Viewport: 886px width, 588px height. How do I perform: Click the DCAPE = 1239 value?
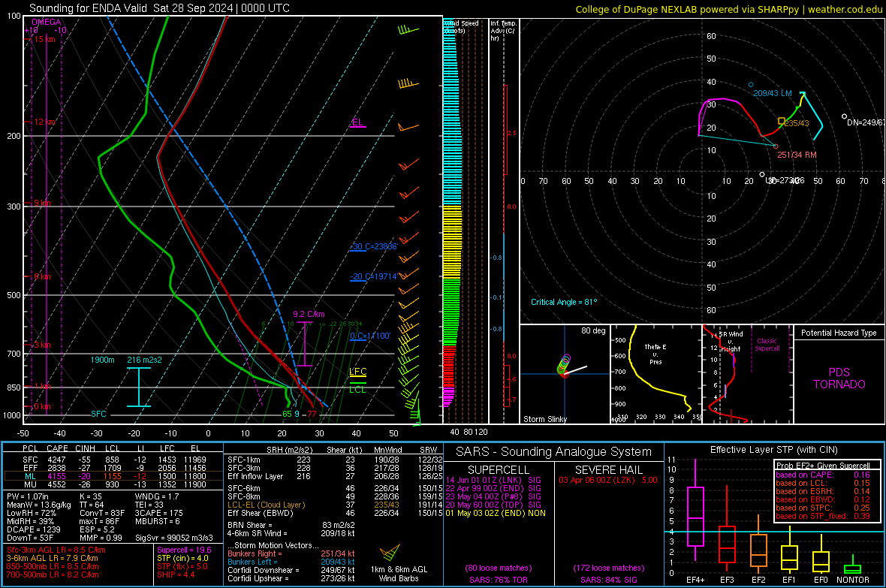(x=33, y=529)
